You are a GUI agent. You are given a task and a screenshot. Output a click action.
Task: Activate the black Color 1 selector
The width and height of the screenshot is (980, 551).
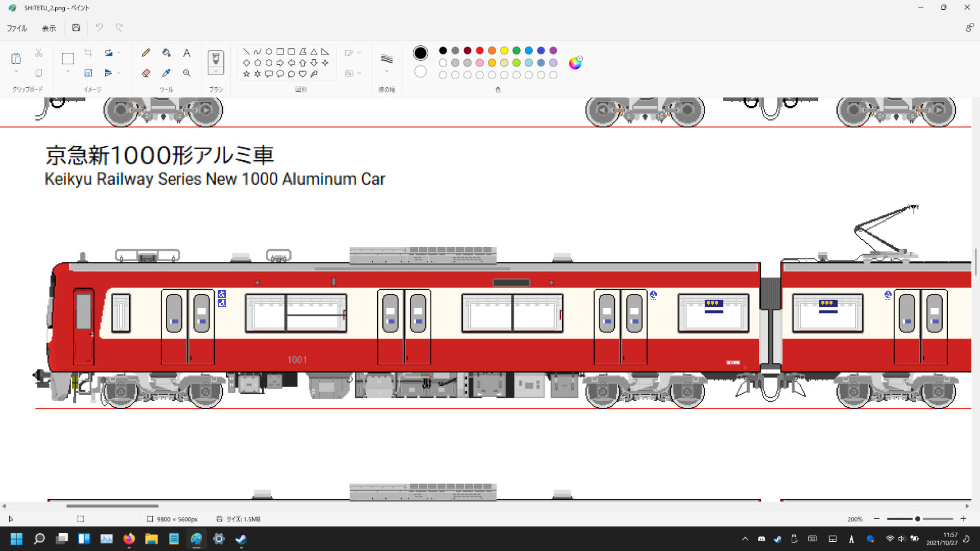[x=420, y=53]
